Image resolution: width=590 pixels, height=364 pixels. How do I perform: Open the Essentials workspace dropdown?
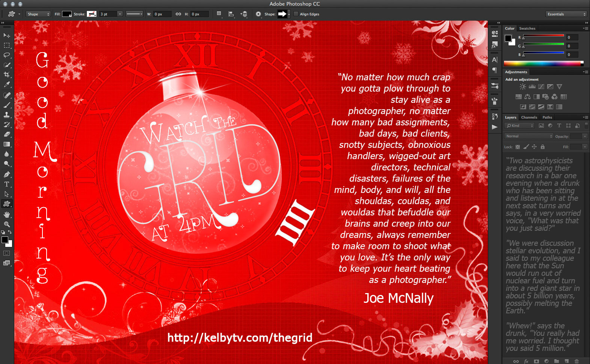566,14
